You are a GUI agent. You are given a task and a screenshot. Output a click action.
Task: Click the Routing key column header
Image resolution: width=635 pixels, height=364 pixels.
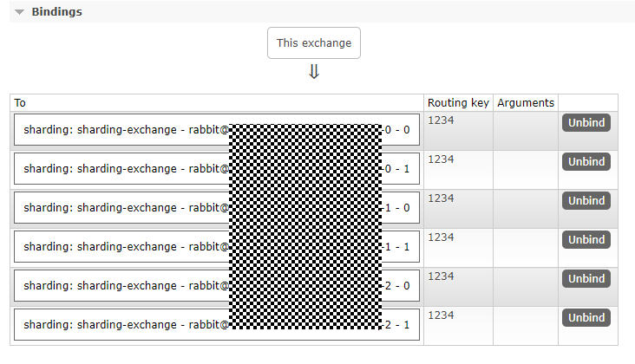point(458,103)
